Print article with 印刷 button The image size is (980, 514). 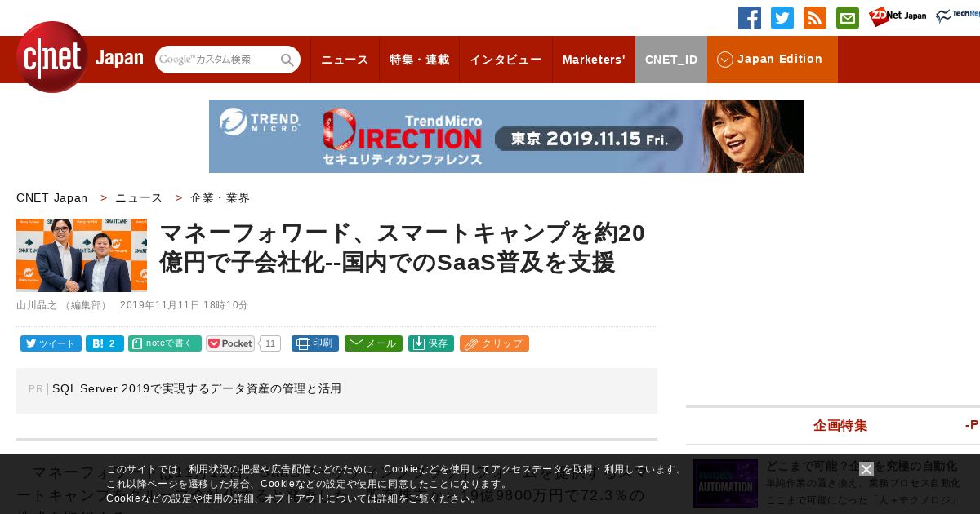click(315, 343)
